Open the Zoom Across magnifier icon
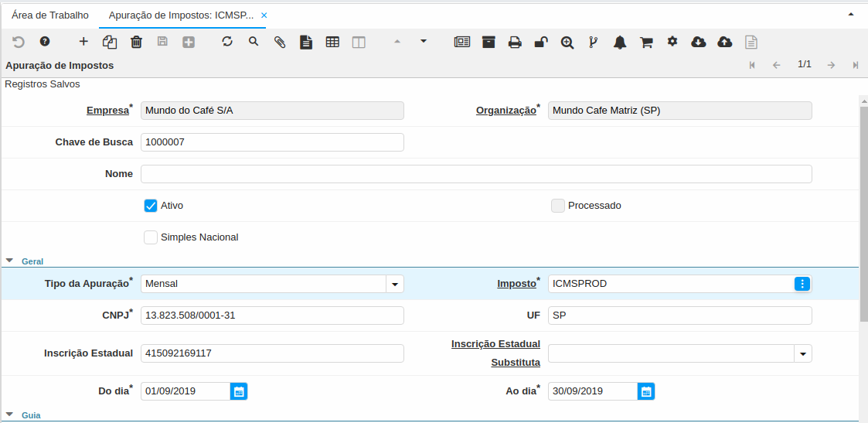 point(567,42)
